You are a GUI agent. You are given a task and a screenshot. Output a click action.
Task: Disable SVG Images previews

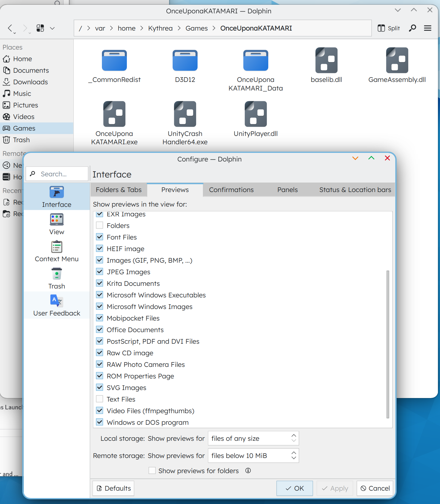[100, 388]
